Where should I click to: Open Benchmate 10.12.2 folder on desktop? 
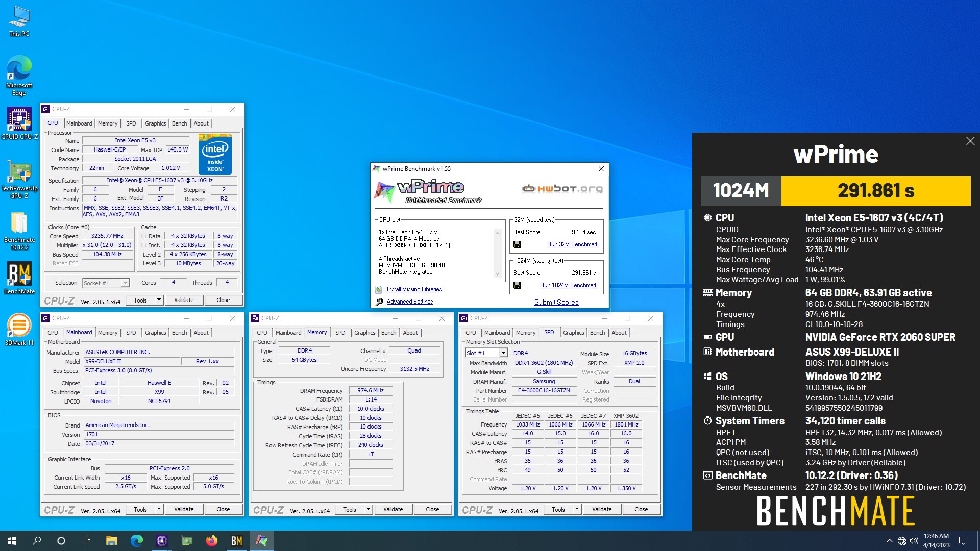tap(19, 231)
